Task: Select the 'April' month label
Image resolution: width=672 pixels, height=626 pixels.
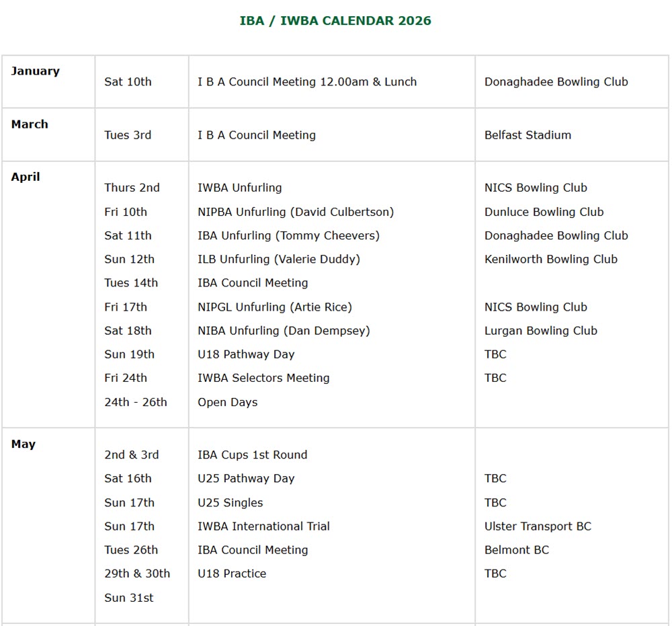Action: point(26,177)
